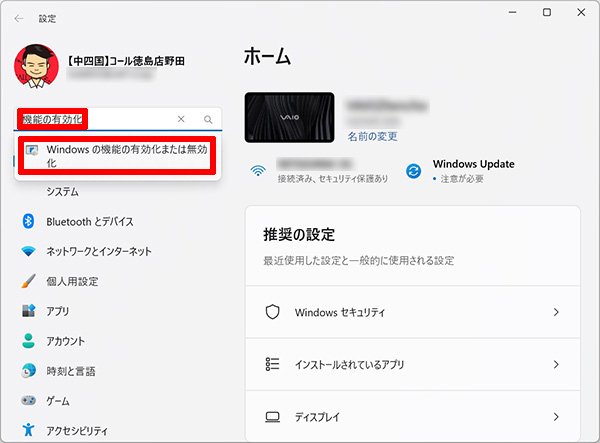
Task: Click the アクセシビリティ figure icon
Action: coord(28,430)
